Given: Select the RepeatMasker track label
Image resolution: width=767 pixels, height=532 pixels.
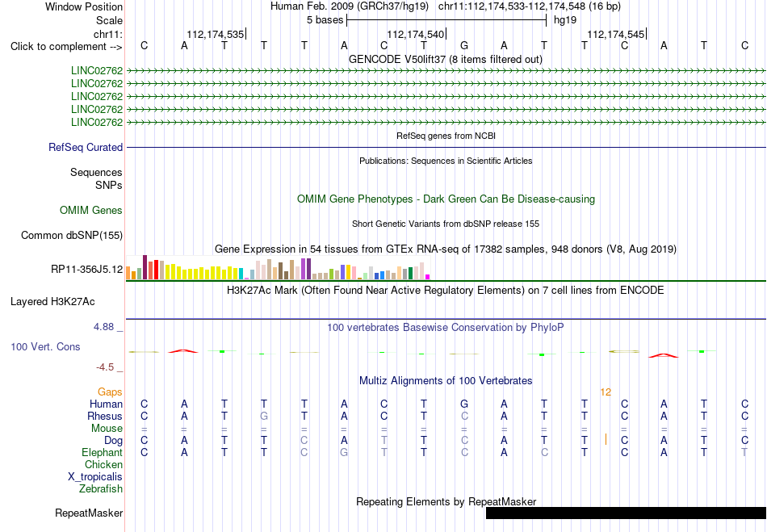Looking at the screenshot, I should [x=89, y=513].
